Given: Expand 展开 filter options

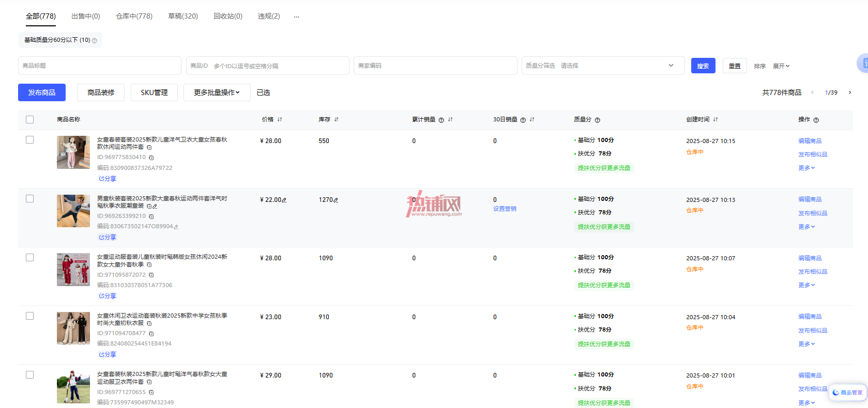Looking at the screenshot, I should tap(781, 66).
